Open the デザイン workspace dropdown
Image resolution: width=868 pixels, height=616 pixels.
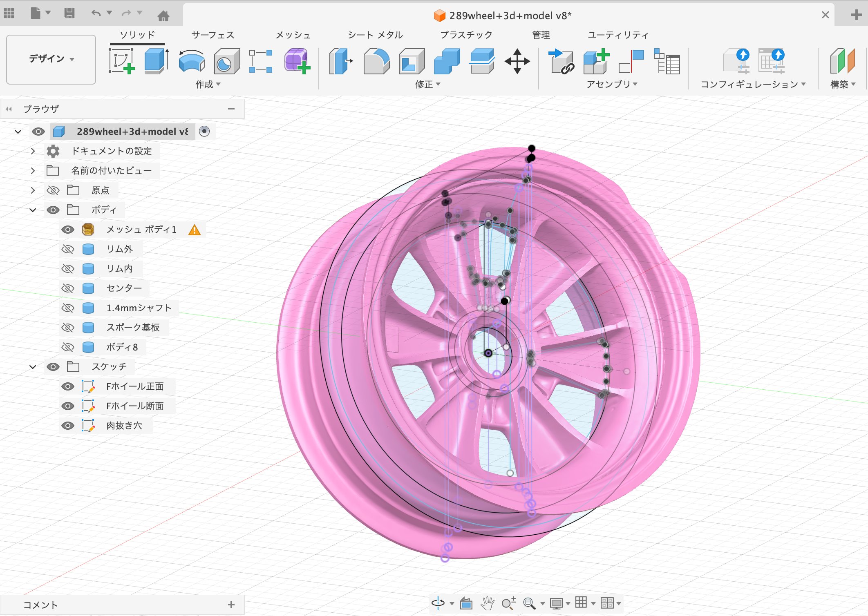coord(51,59)
